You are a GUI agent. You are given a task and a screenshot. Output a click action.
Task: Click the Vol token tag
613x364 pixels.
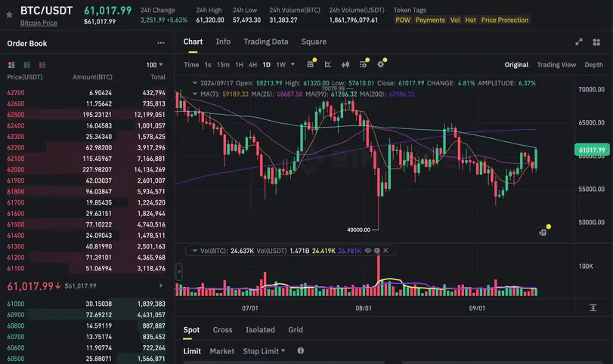pyautogui.click(x=455, y=20)
